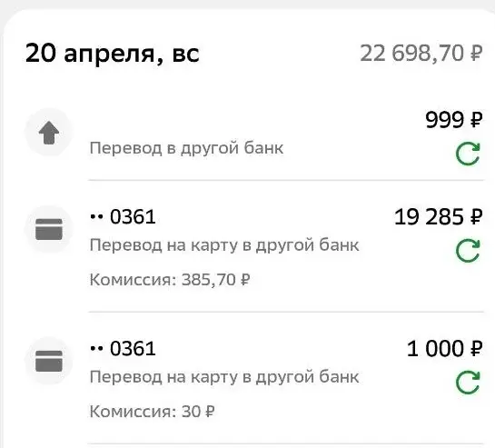Screen dimensions: 495x448
Task: Tap the card icon of the 1 000 ₽ transfer
Action: tap(49, 361)
